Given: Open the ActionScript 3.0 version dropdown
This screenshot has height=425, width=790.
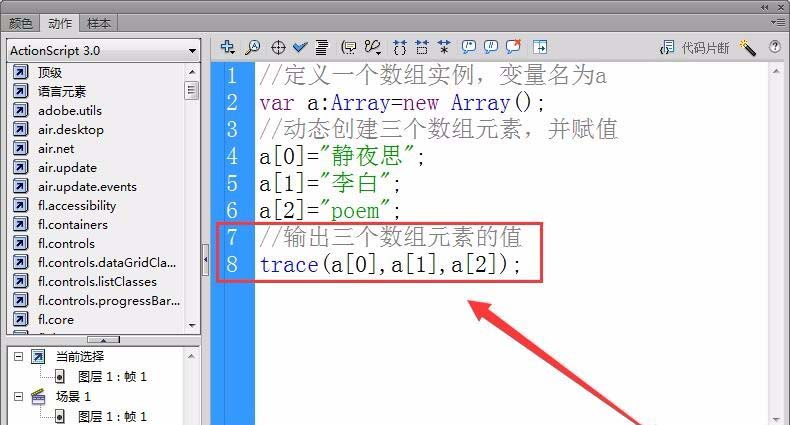Looking at the screenshot, I should [x=104, y=50].
